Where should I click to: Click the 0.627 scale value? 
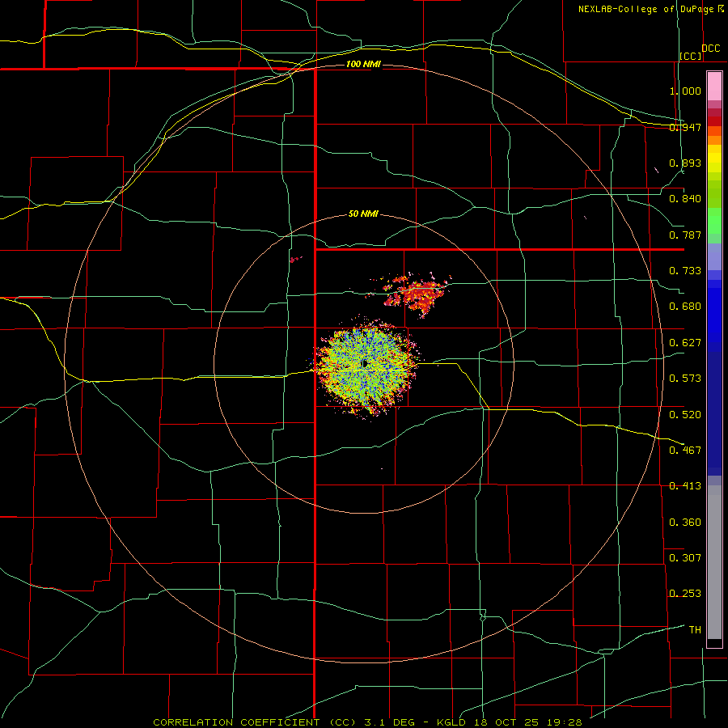click(685, 343)
